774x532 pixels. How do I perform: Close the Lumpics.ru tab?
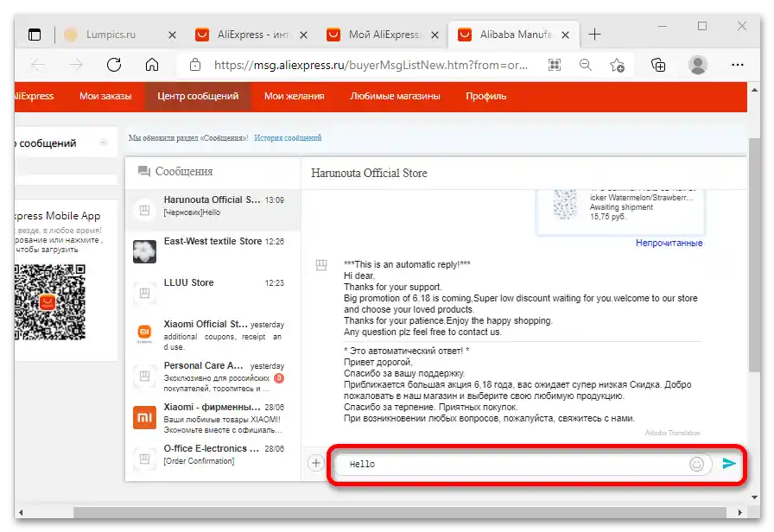[x=172, y=35]
